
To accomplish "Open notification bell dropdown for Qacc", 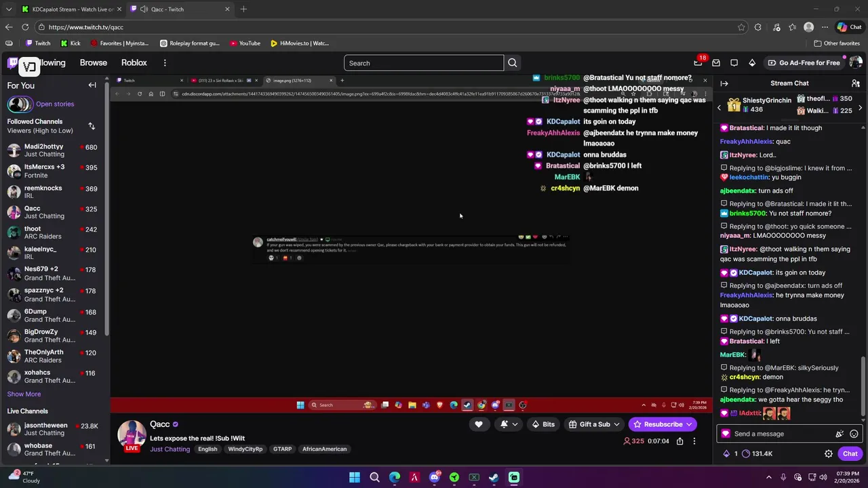I will pos(509,424).
